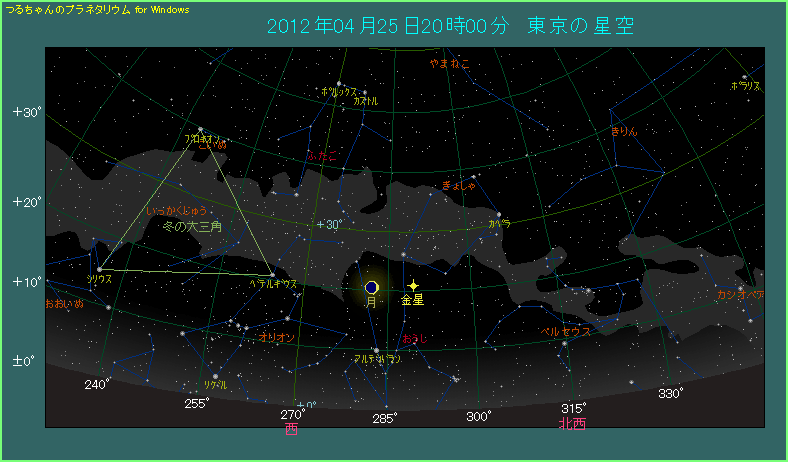The width and height of the screenshot is (788, 462).
Task: Click the Aldebaran star marker
Action: 376,349
